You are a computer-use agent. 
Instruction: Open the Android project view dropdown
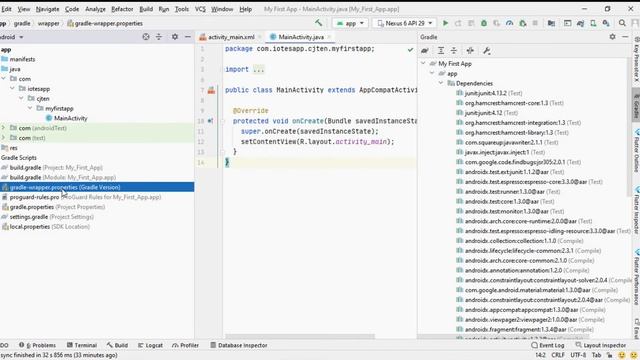click(11, 37)
